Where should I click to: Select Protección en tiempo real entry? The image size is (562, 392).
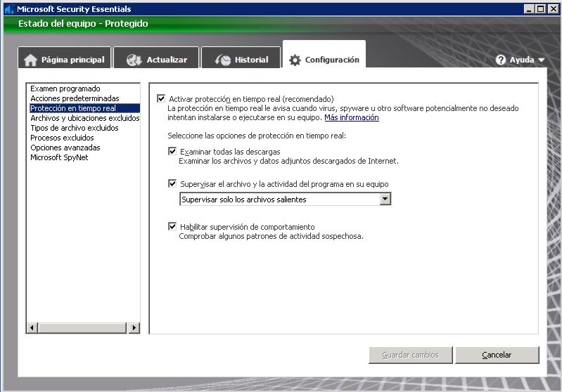(84, 108)
